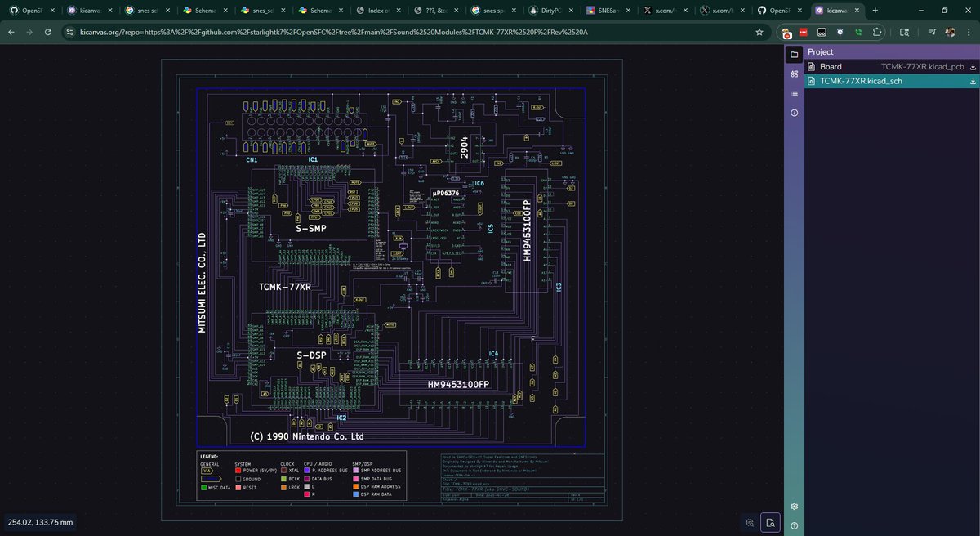Click the red POWER (5V/9V) legend swatch
Image resolution: width=980 pixels, height=536 pixels.
pyautogui.click(x=238, y=471)
